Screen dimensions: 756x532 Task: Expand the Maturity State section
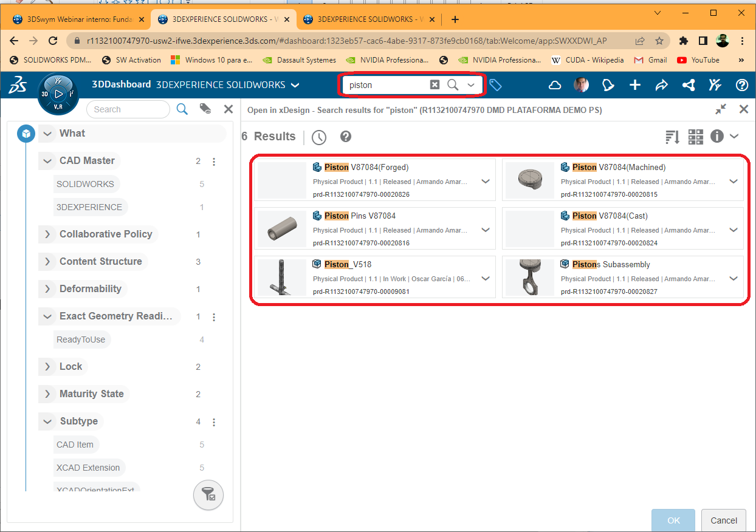tap(47, 394)
